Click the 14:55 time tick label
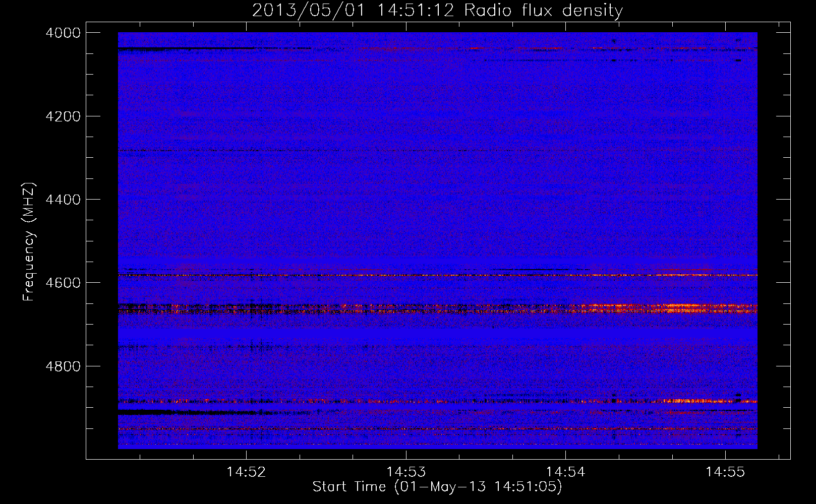The width and height of the screenshot is (816, 504). tap(725, 472)
